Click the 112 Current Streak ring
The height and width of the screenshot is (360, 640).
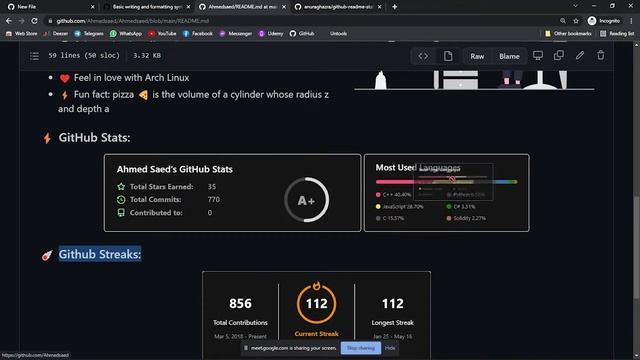(x=316, y=303)
